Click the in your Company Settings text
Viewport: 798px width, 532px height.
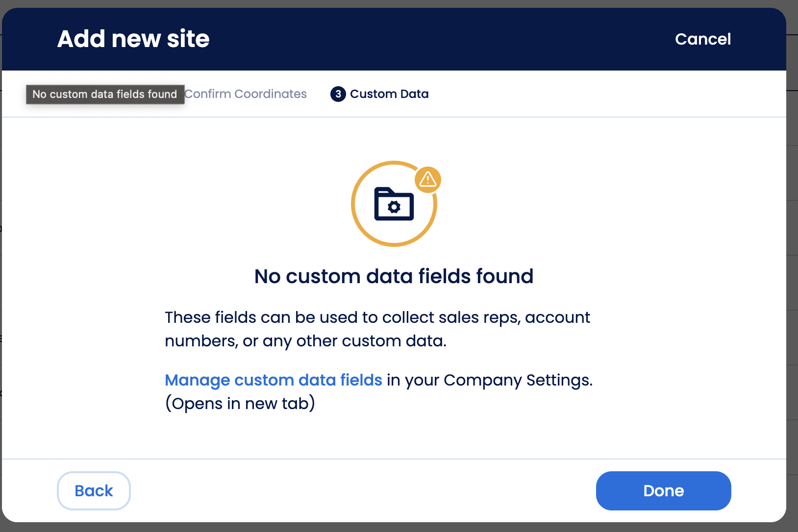tap(490, 380)
